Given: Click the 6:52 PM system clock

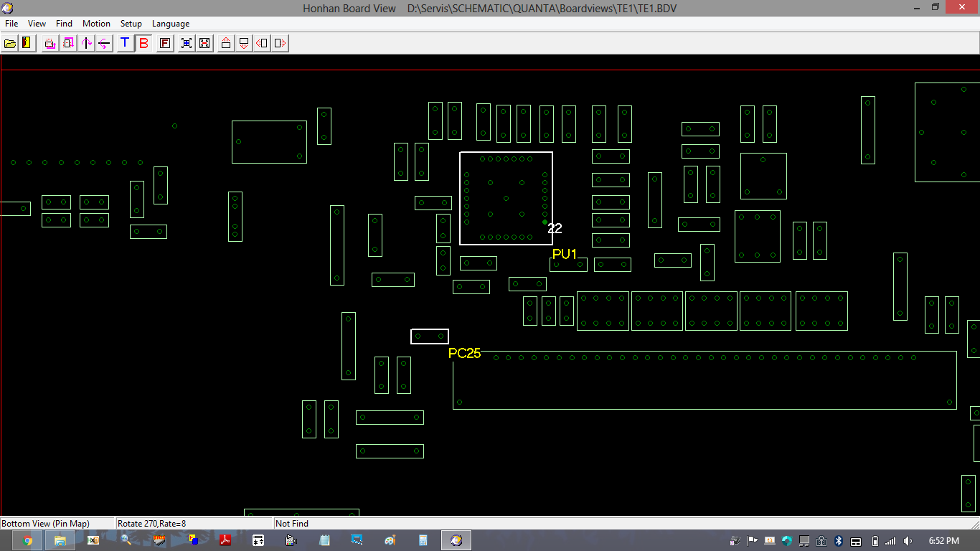Looking at the screenshot, I should (943, 541).
